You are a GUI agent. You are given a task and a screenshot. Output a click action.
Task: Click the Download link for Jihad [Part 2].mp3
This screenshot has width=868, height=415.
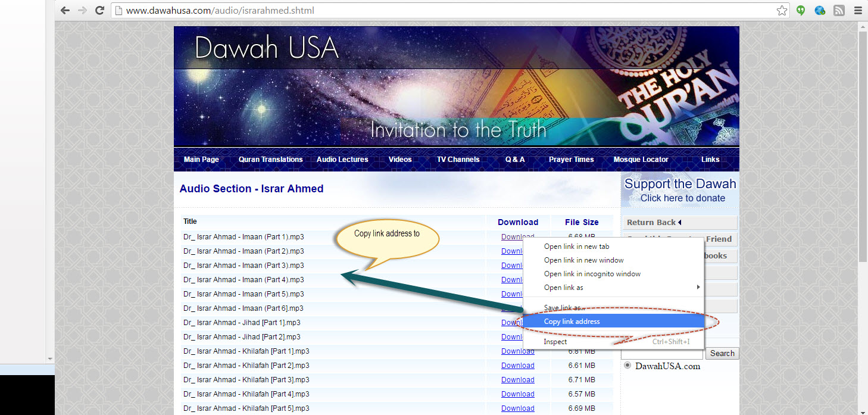tap(512, 337)
